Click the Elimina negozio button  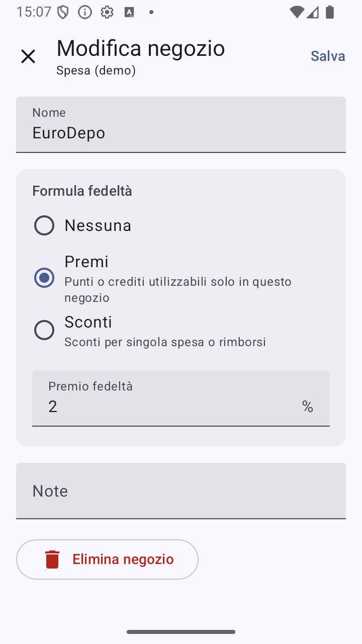107,559
